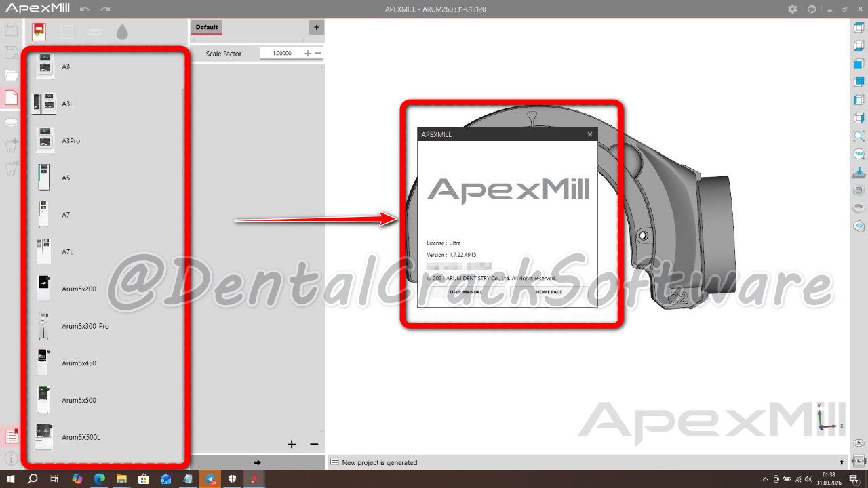Image resolution: width=868 pixels, height=488 pixels.
Task: Open the red job list icon at bottom-left
Action: [12, 436]
